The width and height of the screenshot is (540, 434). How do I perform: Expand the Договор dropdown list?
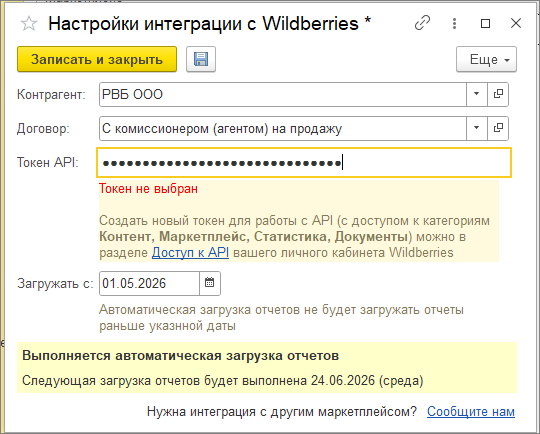[477, 128]
